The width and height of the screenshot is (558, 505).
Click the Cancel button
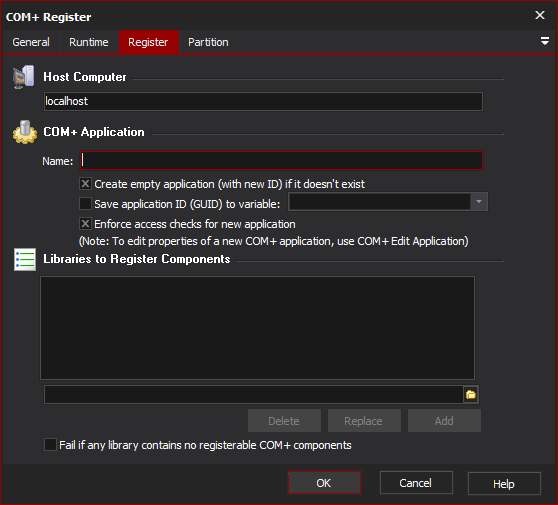[416, 483]
